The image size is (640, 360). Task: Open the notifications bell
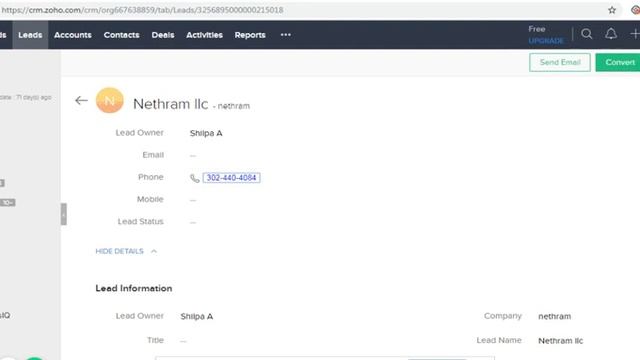point(611,34)
